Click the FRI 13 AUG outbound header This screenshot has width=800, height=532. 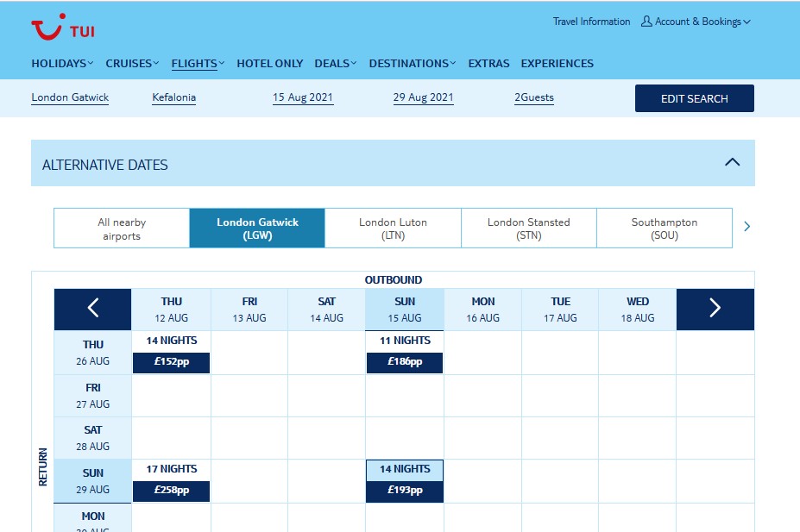249,310
